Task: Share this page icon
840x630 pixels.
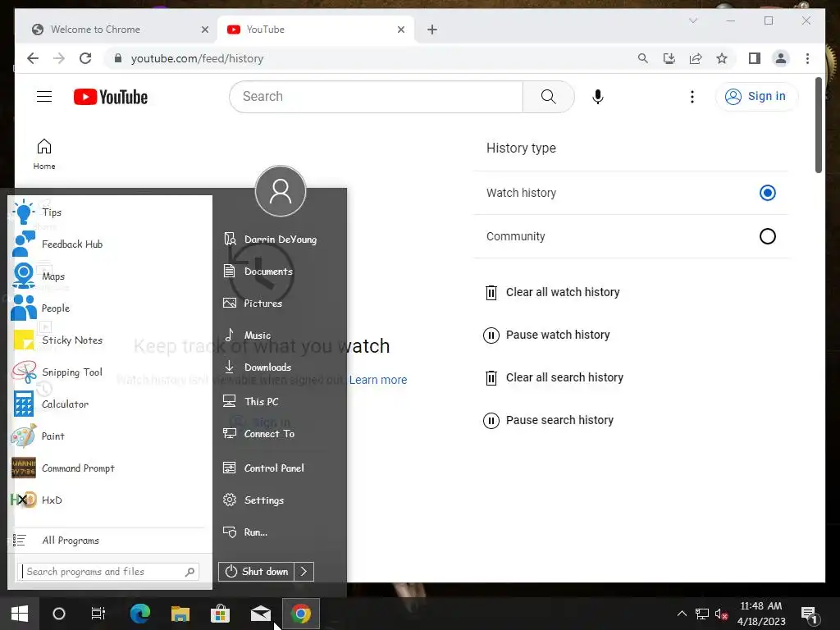Action: (696, 58)
